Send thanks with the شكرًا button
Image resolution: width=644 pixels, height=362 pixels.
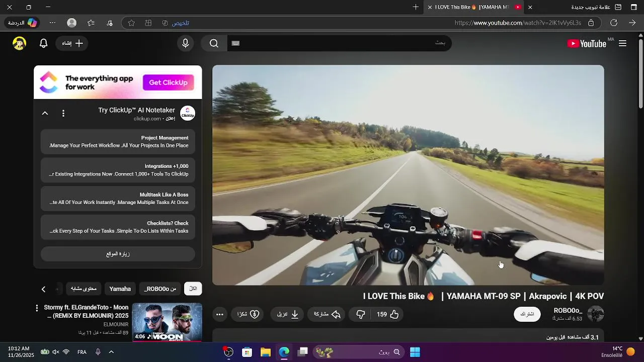pyautogui.click(x=248, y=314)
